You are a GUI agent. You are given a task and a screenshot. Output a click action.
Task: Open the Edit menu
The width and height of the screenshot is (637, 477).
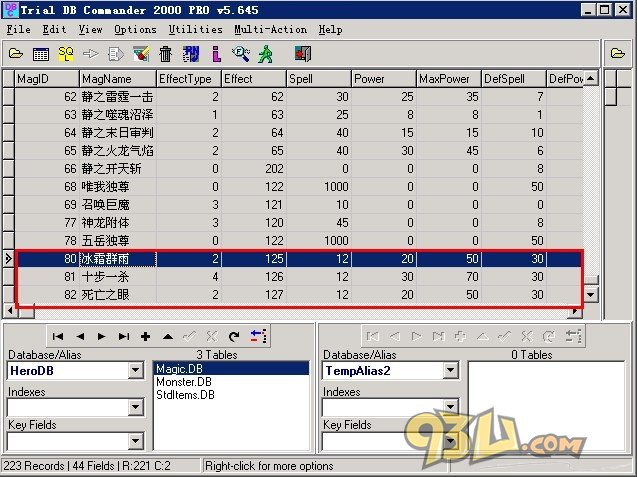click(54, 30)
